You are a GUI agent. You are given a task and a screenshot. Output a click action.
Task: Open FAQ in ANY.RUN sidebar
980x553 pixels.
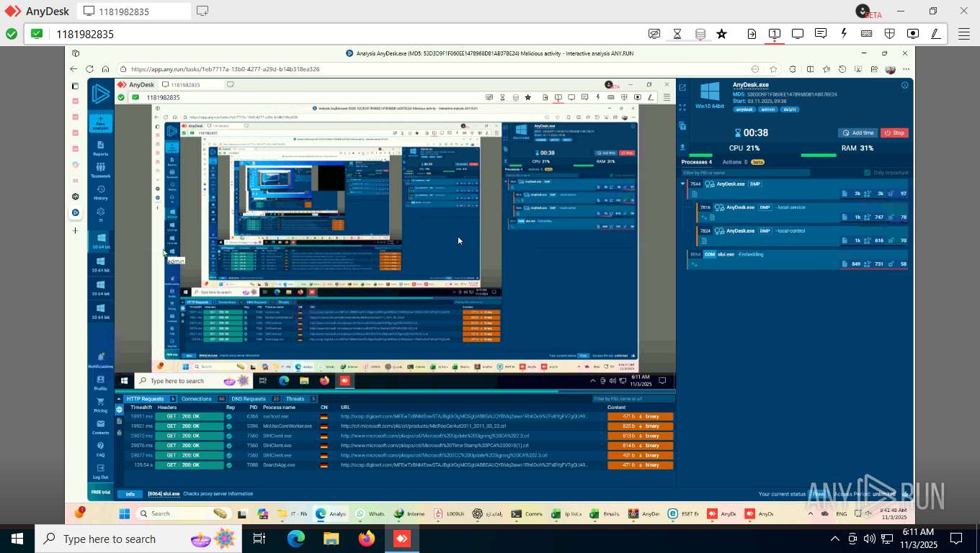point(100,449)
